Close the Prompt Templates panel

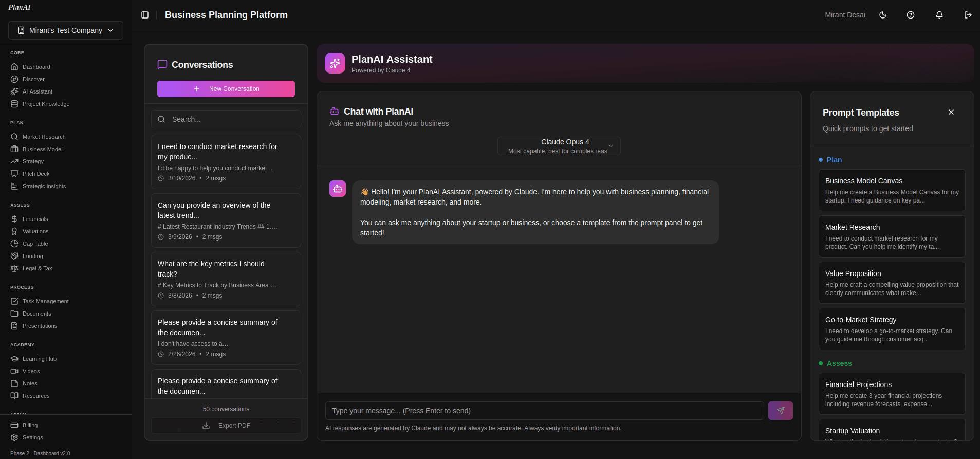(951, 112)
